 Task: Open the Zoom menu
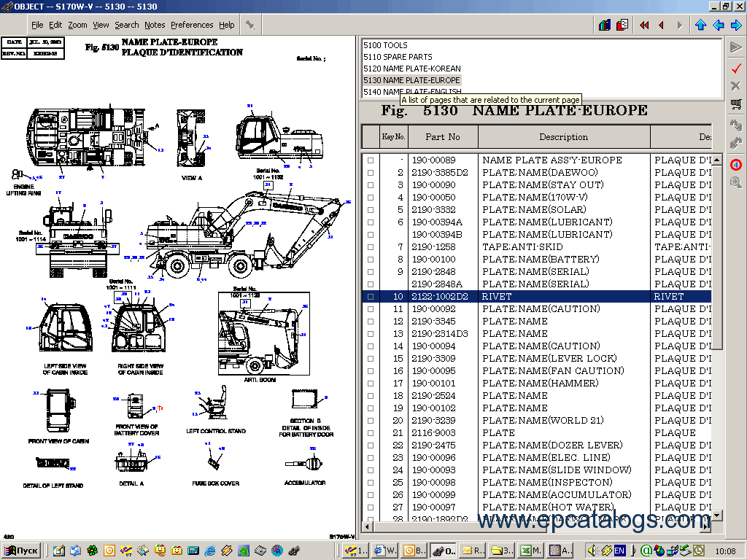[77, 25]
